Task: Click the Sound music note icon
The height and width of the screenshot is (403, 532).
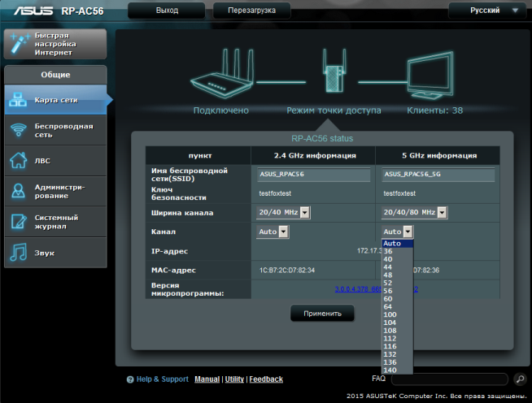Action: tap(19, 252)
